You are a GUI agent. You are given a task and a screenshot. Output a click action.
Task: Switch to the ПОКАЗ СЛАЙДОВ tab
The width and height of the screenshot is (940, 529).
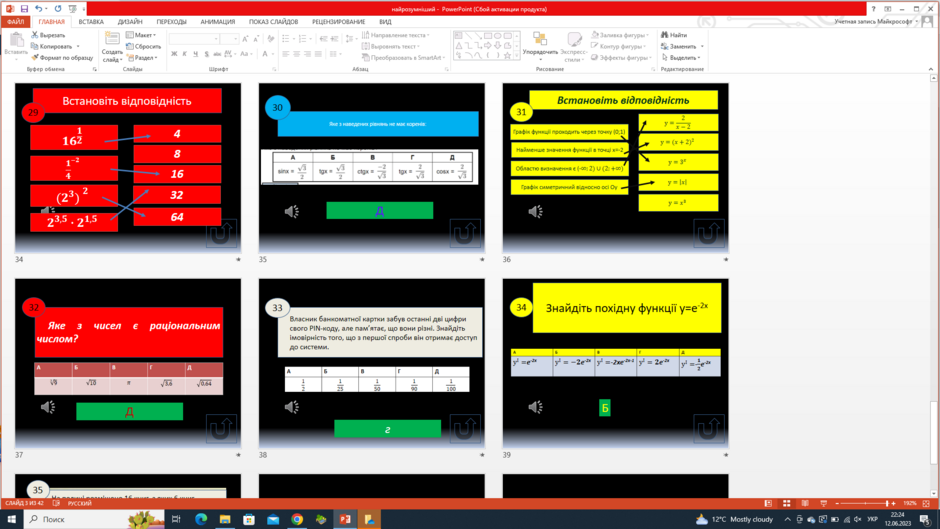[x=273, y=22]
